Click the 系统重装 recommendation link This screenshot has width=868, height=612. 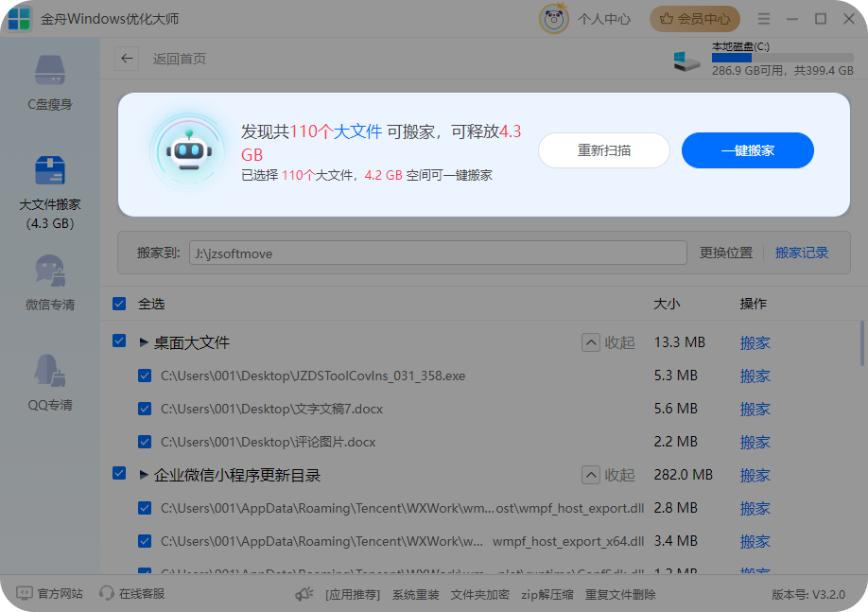click(416, 595)
